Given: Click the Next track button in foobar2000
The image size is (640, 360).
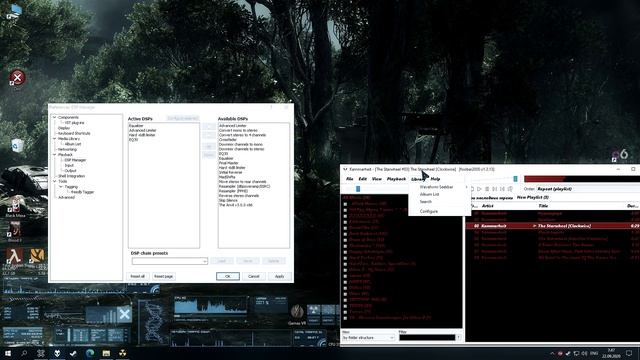Looking at the screenshot, I should [502, 189].
